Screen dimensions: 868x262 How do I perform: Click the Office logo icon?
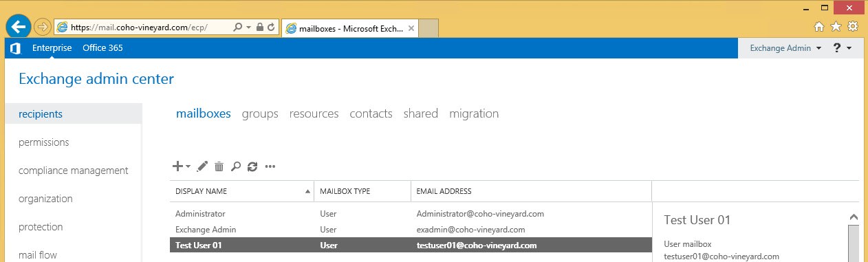coord(15,48)
